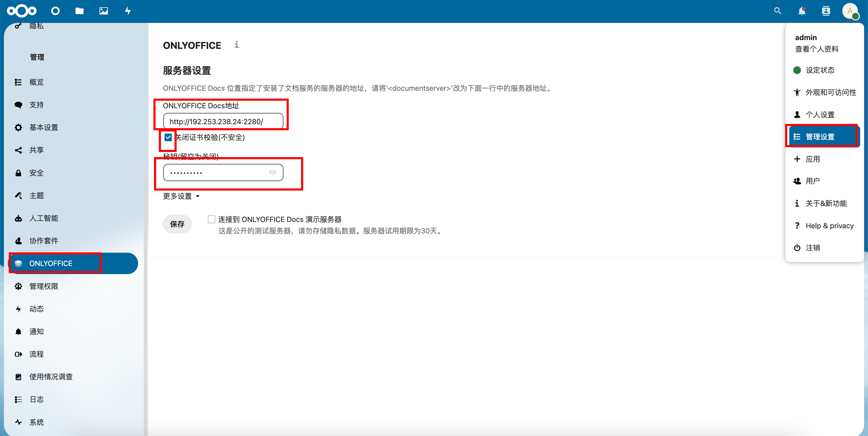Open 人工智能 settings in the sidebar
This screenshot has width=868, height=436.
pyautogui.click(x=73, y=218)
